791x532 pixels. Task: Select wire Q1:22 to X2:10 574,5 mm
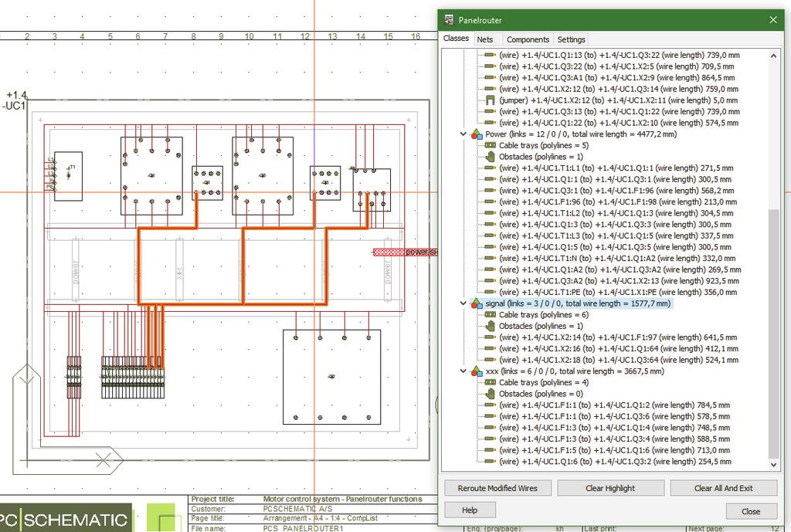coord(619,123)
